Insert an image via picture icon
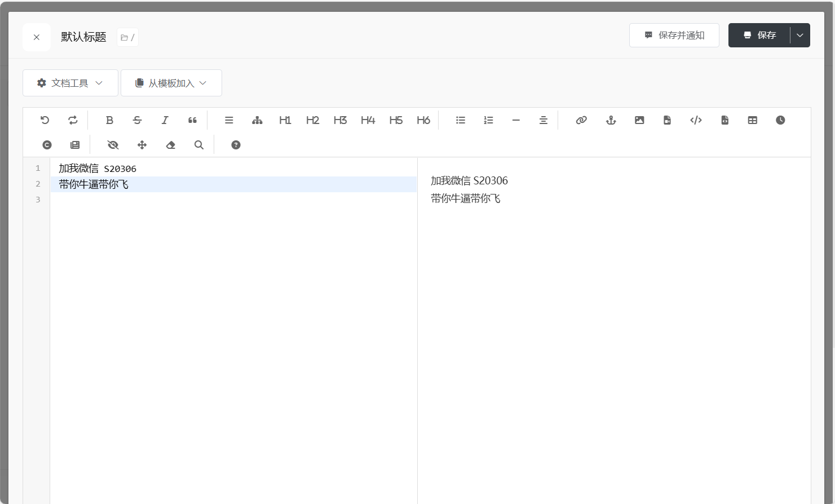 pyautogui.click(x=639, y=120)
